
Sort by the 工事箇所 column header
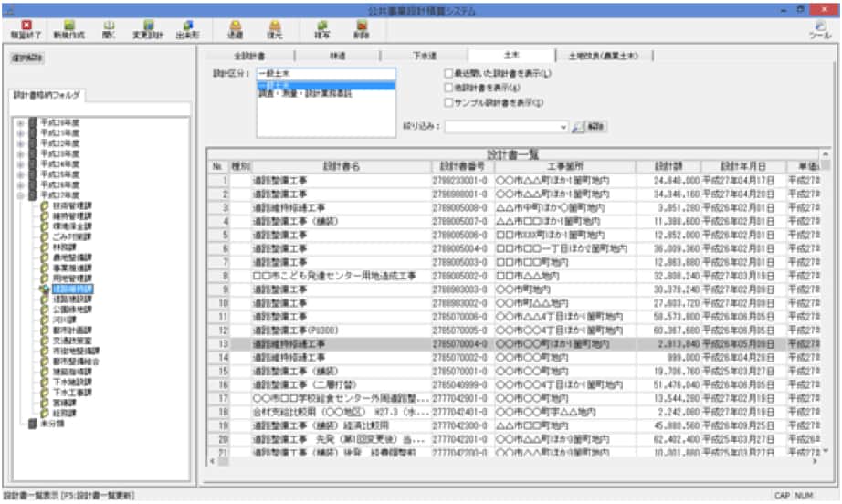(565, 166)
